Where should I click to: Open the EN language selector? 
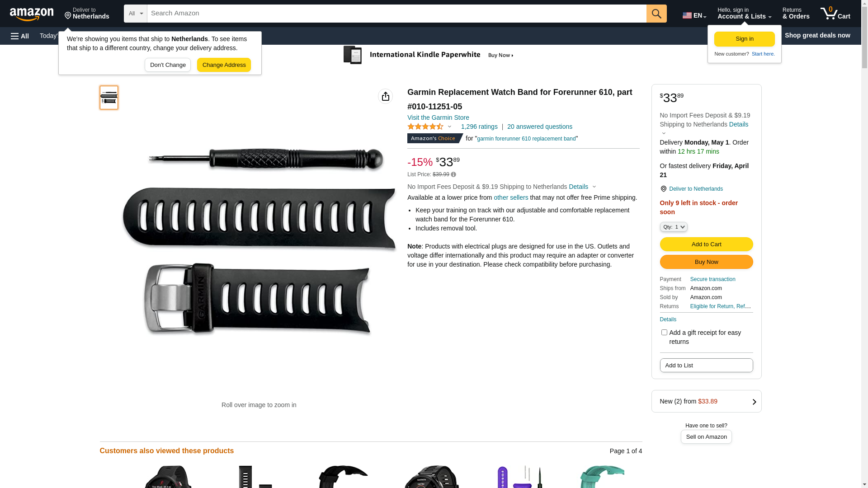[x=694, y=15]
